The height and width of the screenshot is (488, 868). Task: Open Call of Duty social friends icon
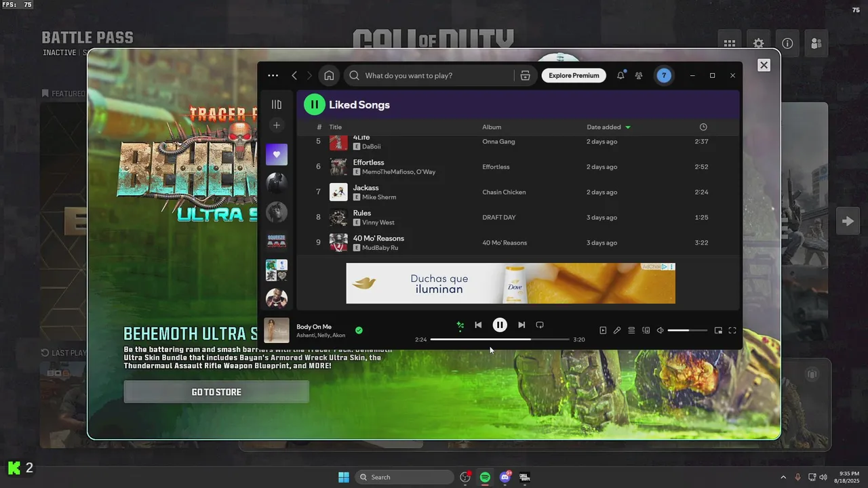(816, 43)
